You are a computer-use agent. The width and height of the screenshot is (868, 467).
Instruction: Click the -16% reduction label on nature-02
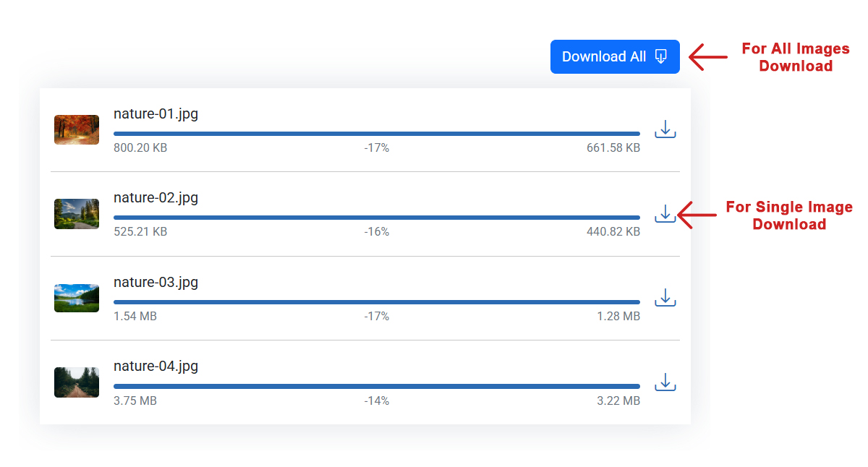pyautogui.click(x=376, y=232)
